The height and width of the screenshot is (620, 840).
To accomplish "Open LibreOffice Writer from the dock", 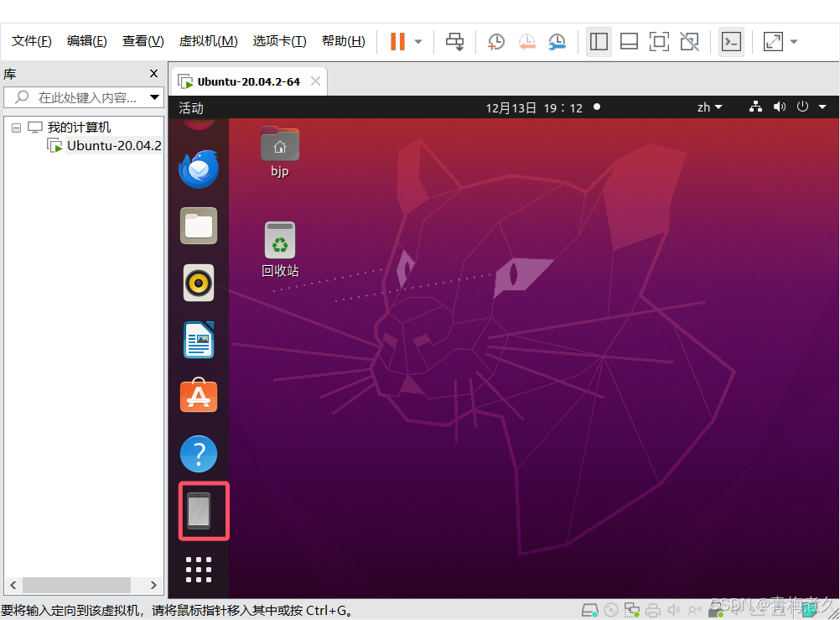I will pyautogui.click(x=199, y=340).
